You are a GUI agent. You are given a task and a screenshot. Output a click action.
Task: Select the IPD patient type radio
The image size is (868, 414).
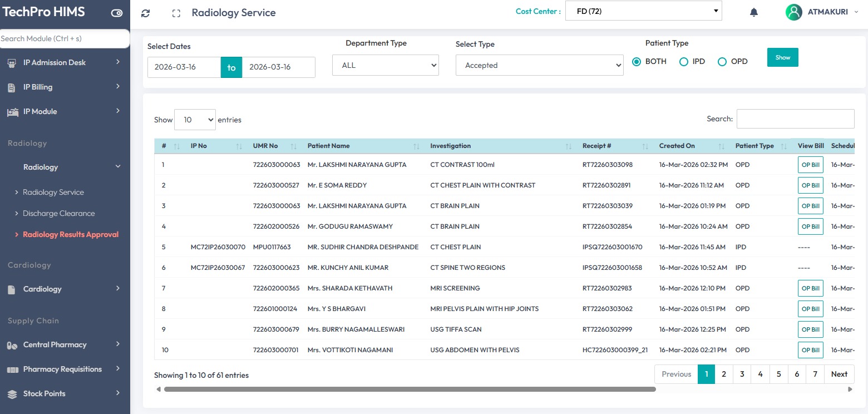coord(684,62)
